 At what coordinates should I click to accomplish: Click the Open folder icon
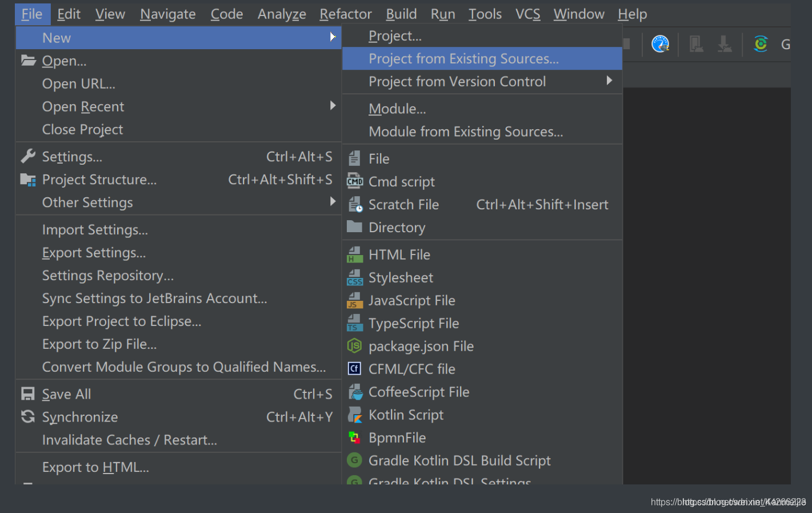pyautogui.click(x=29, y=60)
